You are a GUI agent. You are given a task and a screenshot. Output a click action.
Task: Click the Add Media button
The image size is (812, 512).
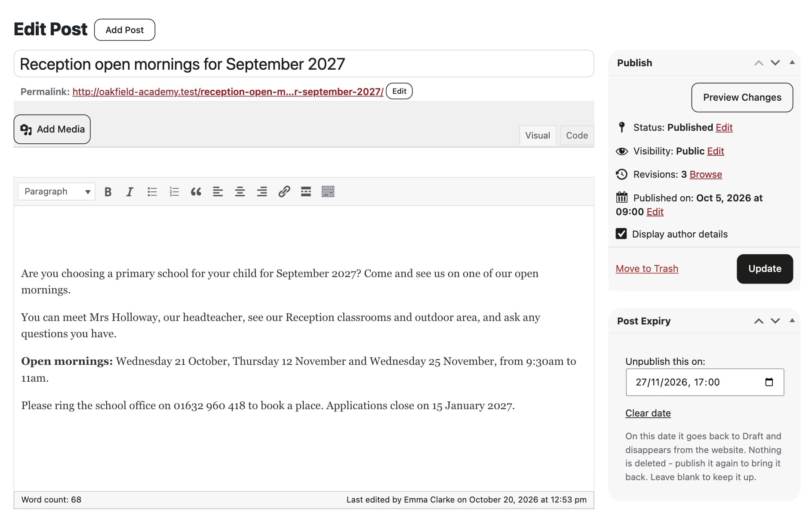(x=52, y=129)
